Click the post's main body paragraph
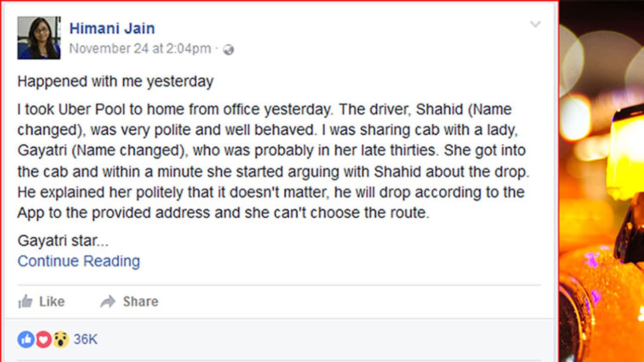 272,161
